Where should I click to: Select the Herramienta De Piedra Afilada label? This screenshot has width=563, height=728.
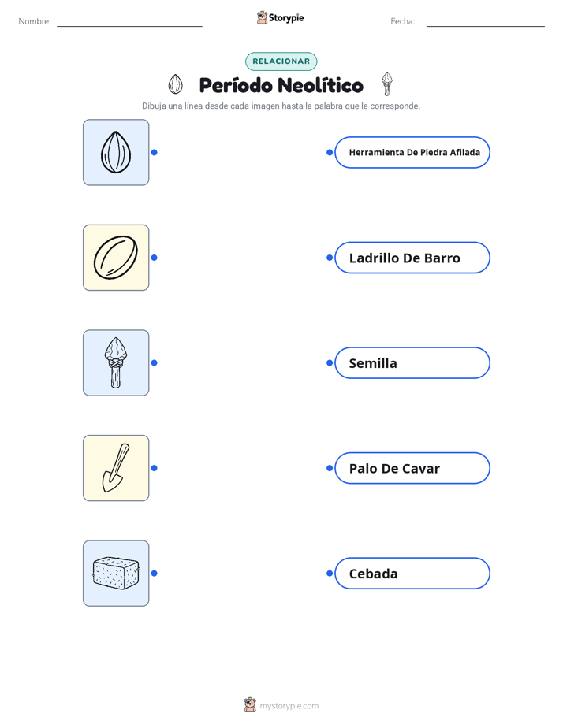point(412,152)
